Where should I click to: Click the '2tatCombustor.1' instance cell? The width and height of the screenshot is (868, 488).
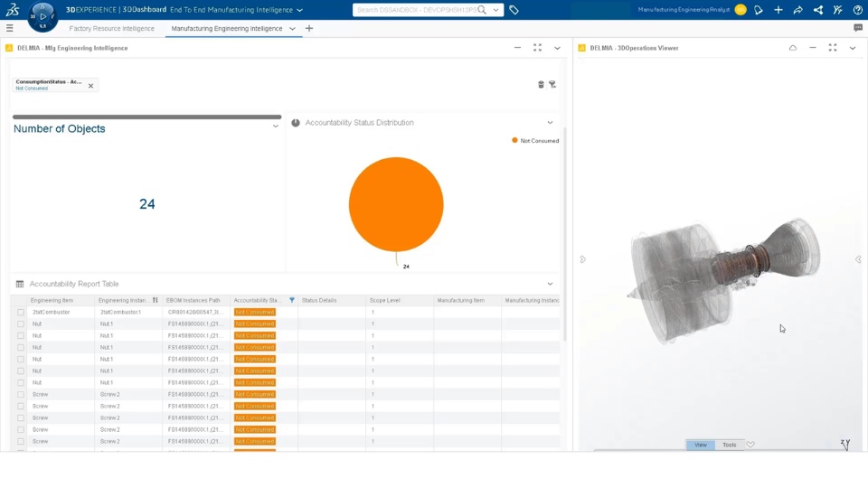[x=120, y=312]
